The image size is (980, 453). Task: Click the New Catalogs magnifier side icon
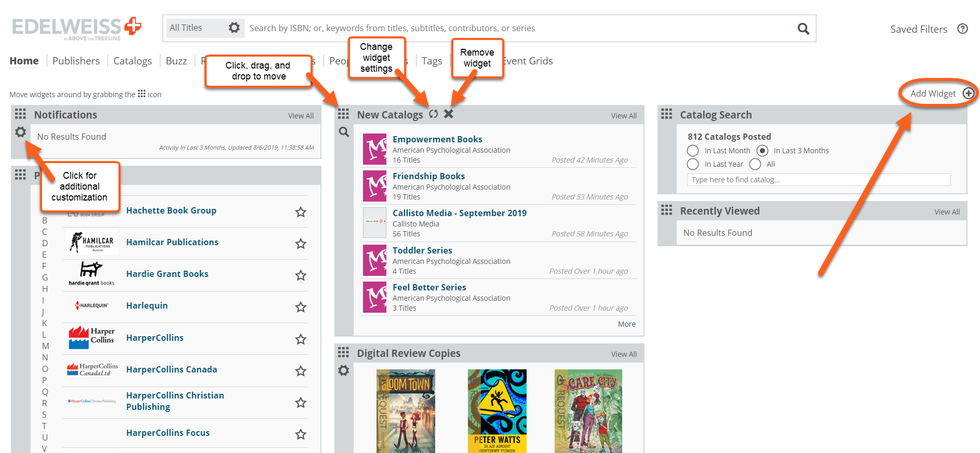click(344, 132)
